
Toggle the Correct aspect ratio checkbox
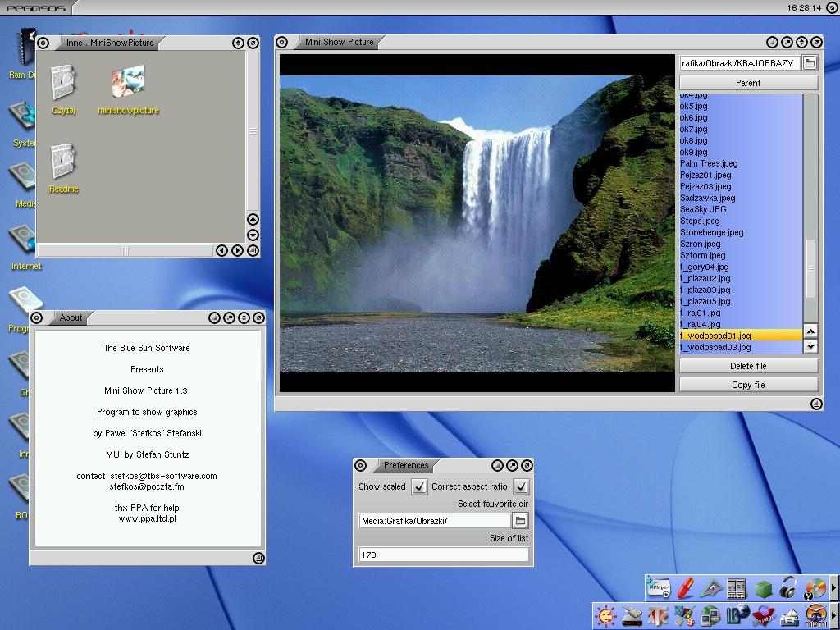(521, 486)
